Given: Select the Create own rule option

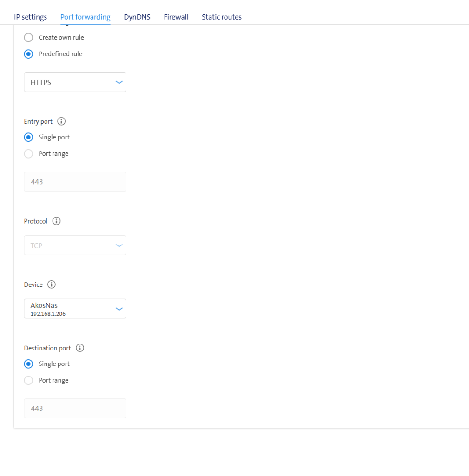Looking at the screenshot, I should point(29,37).
